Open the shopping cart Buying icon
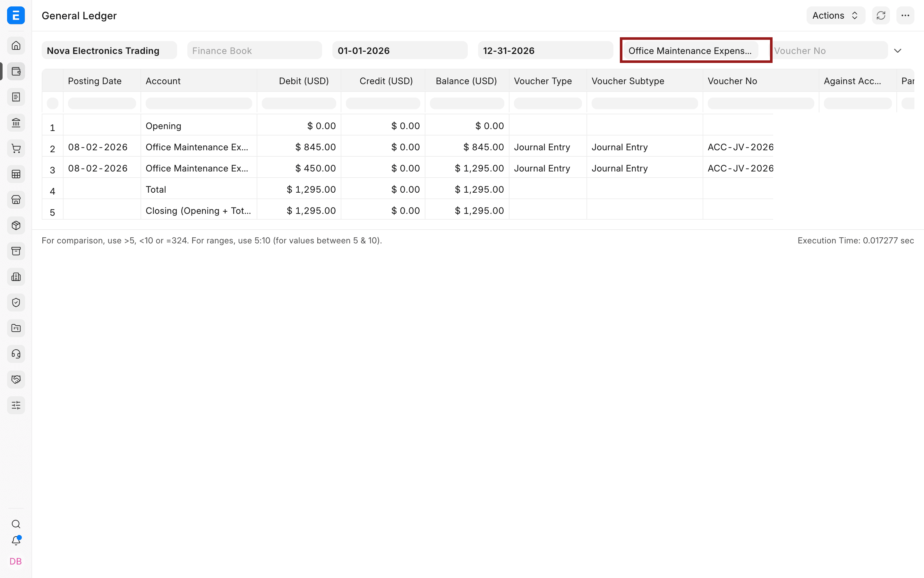Screen dimensions: 924x578 pos(16,148)
